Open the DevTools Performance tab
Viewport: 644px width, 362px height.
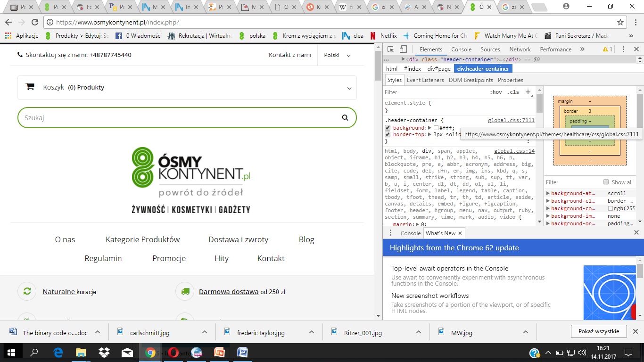tap(556, 49)
